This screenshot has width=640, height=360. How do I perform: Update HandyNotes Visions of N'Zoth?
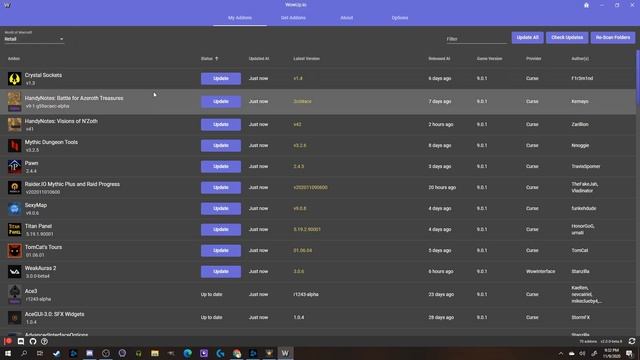coord(220,124)
